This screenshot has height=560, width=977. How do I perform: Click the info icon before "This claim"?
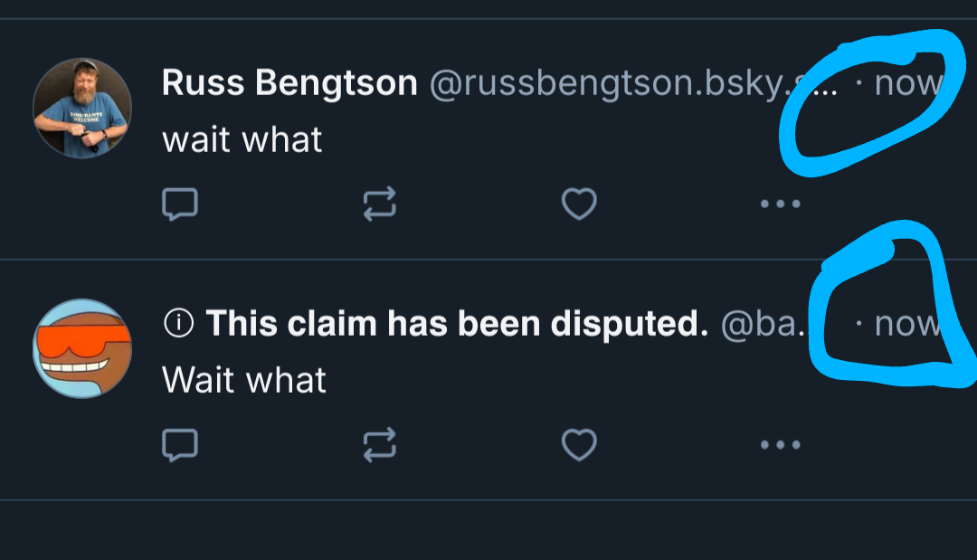click(180, 323)
